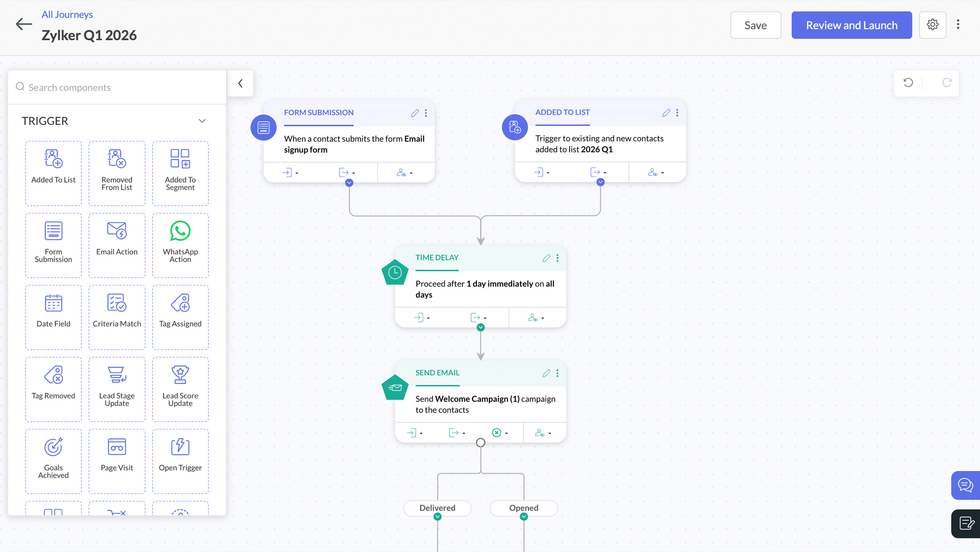Click the Review and Launch button

pyautogui.click(x=851, y=25)
